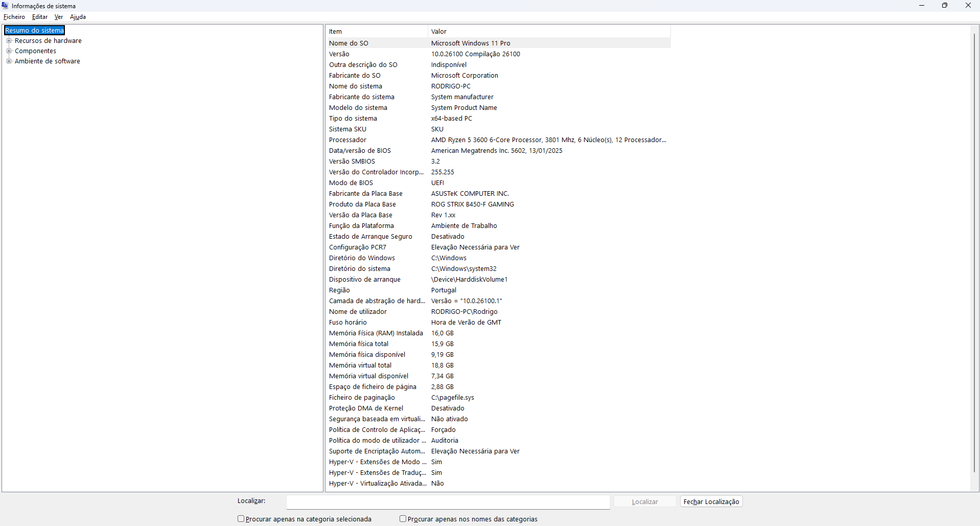The image size is (980, 526).
Task: Select Ambiente de software label
Action: click(48, 61)
